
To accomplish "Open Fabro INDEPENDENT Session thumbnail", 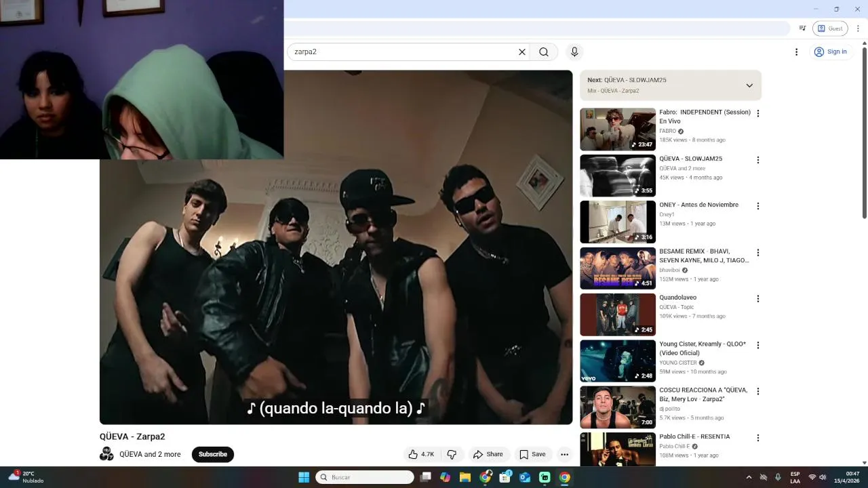I will pyautogui.click(x=618, y=129).
